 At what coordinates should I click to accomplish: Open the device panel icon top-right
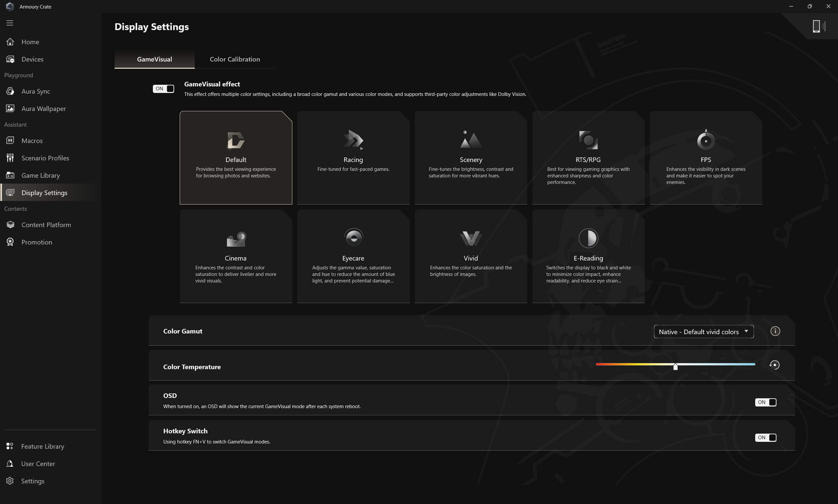pos(818,26)
